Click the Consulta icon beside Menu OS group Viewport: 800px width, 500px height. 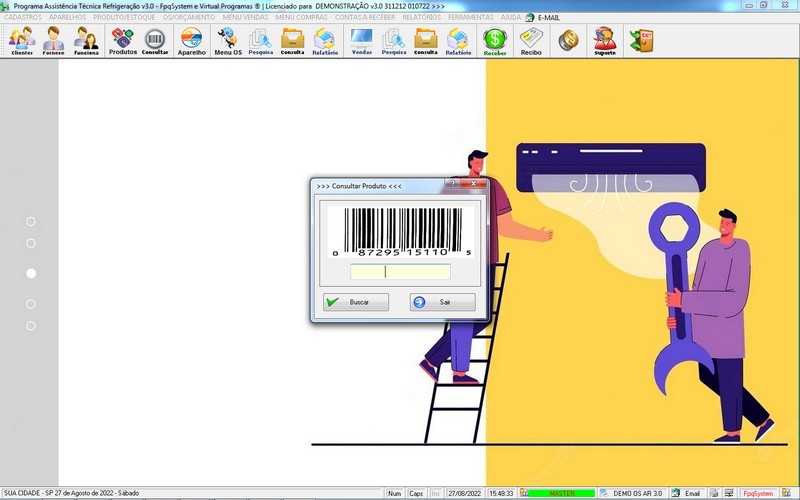tap(292, 41)
